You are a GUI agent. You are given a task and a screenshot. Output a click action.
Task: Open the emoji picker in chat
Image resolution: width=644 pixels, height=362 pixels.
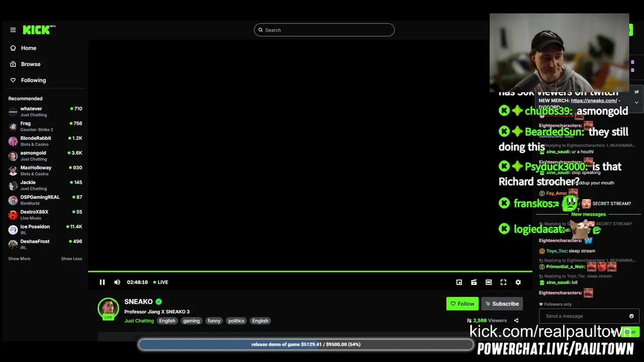[631, 316]
